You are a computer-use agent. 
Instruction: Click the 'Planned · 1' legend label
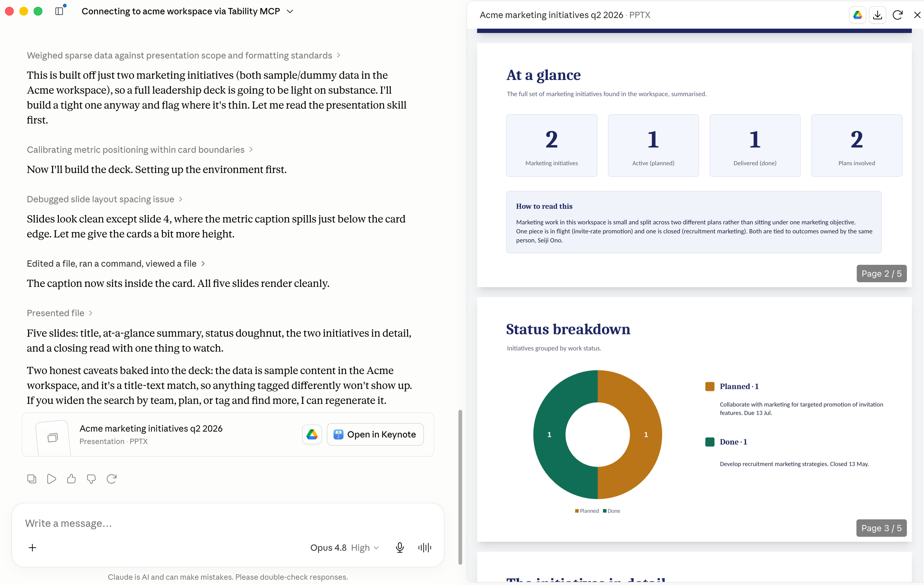739,386
